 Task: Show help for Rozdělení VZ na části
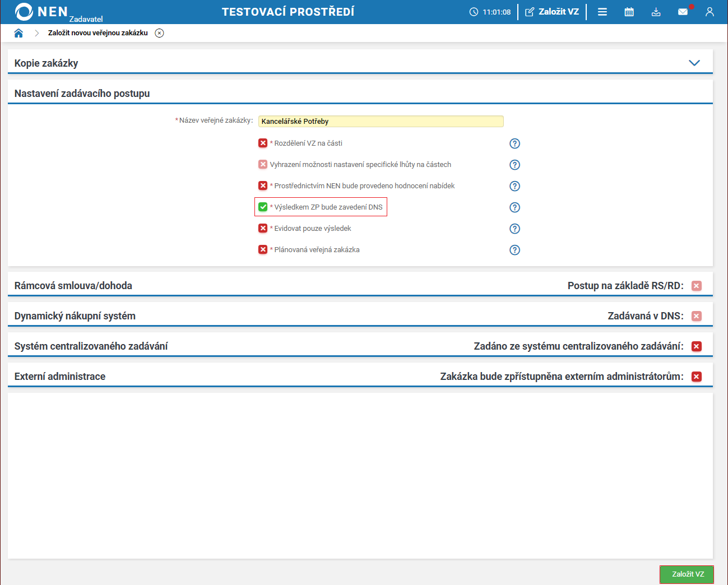pyautogui.click(x=514, y=143)
